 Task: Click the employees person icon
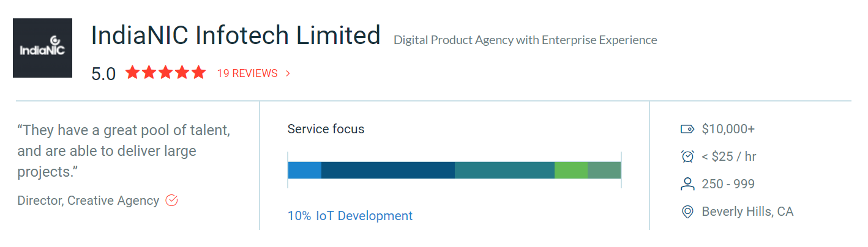[687, 184]
